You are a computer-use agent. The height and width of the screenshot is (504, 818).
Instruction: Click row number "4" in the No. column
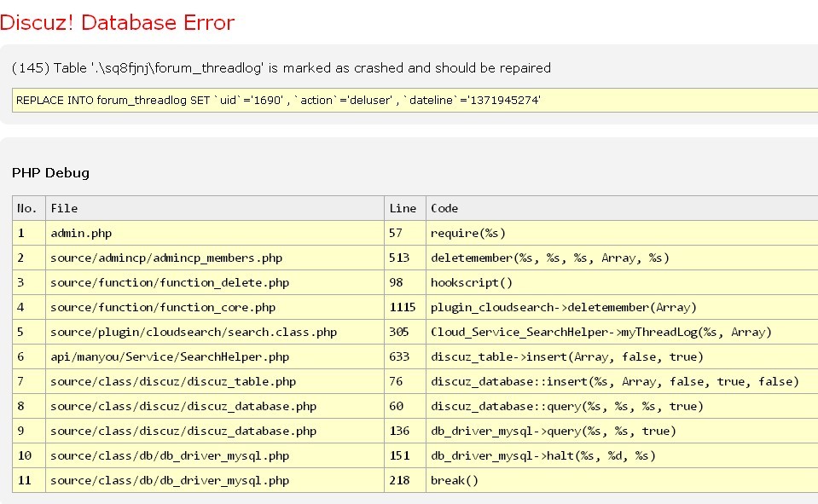pyautogui.click(x=29, y=307)
